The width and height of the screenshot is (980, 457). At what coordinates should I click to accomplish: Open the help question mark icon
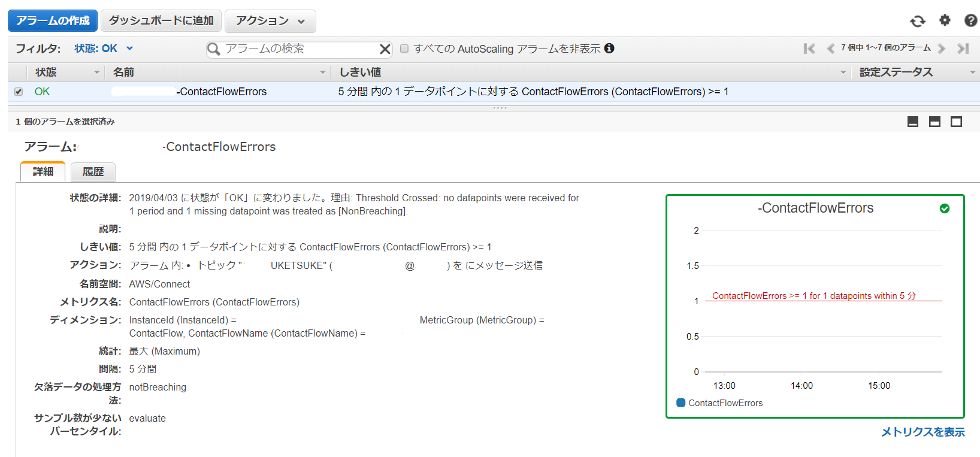tap(971, 20)
